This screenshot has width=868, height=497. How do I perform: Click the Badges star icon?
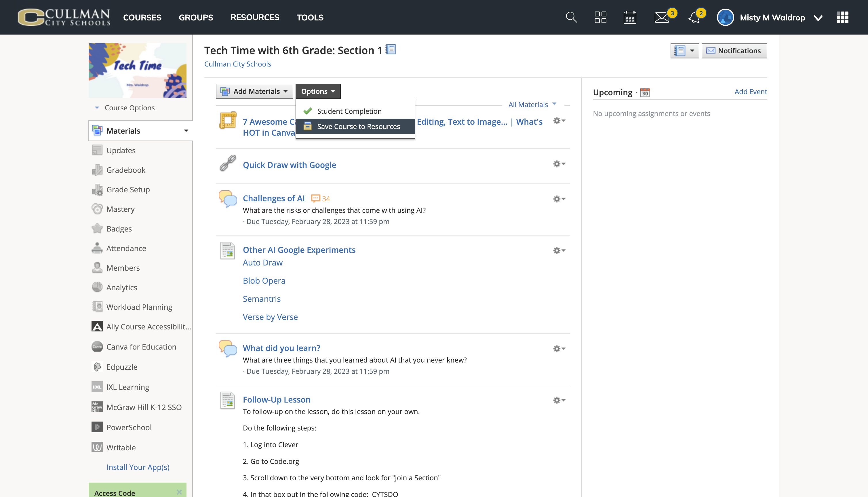click(x=97, y=229)
